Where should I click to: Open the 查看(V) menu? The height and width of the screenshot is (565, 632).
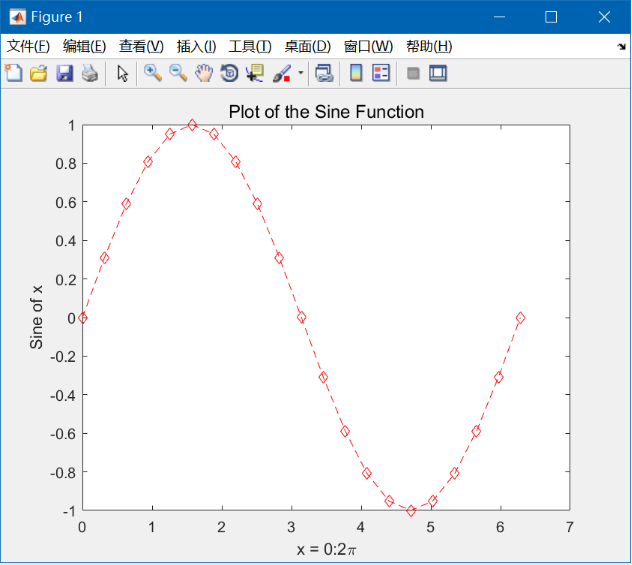click(x=141, y=46)
